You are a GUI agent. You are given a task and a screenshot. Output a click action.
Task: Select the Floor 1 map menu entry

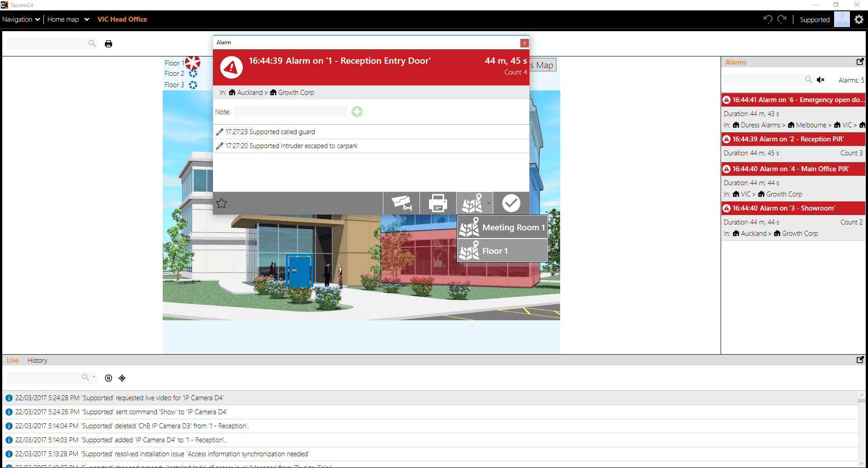tap(503, 251)
